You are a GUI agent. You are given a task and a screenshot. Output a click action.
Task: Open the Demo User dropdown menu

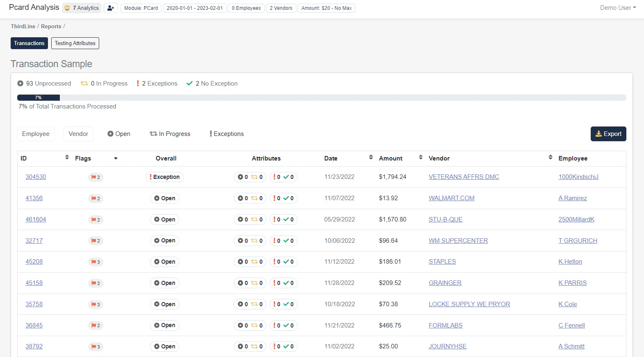[618, 8]
